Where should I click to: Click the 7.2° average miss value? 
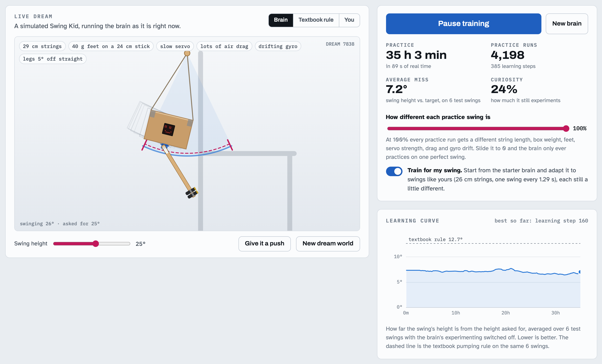396,89
